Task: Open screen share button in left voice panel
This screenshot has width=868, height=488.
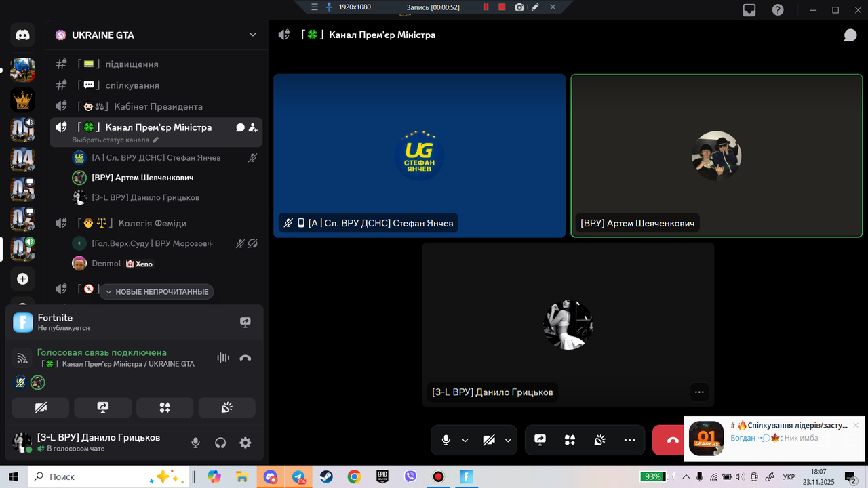Action: 102,407
